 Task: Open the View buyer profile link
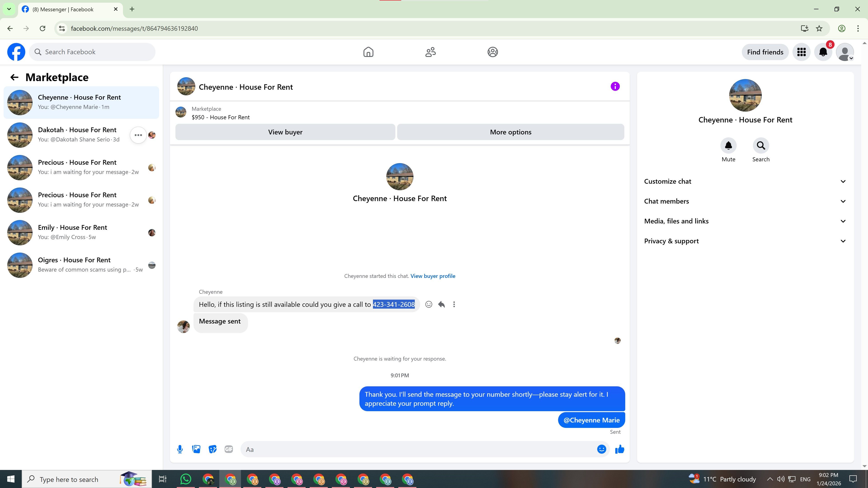click(433, 276)
